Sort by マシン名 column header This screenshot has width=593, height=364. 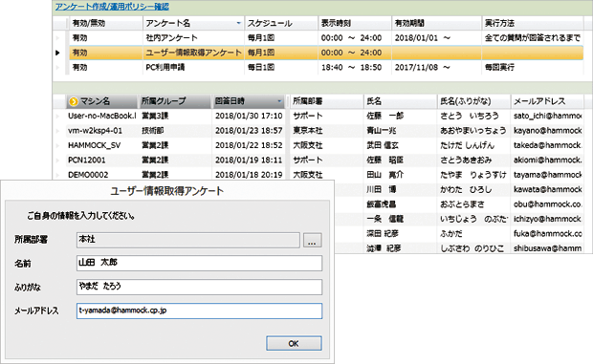tap(101, 101)
